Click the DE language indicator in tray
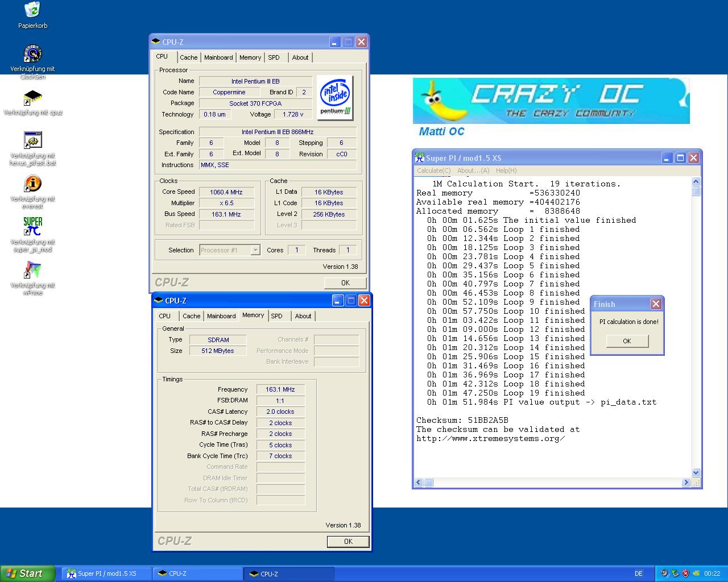728x582 pixels. tap(638, 573)
